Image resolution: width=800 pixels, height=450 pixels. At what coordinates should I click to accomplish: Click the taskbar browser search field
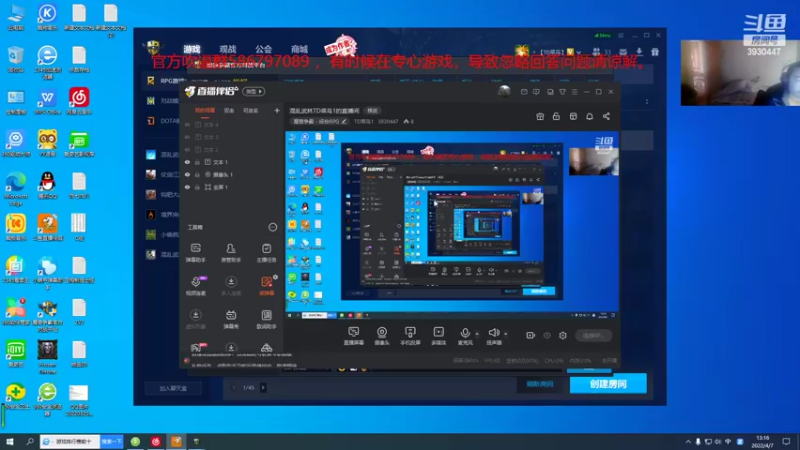click(70, 441)
